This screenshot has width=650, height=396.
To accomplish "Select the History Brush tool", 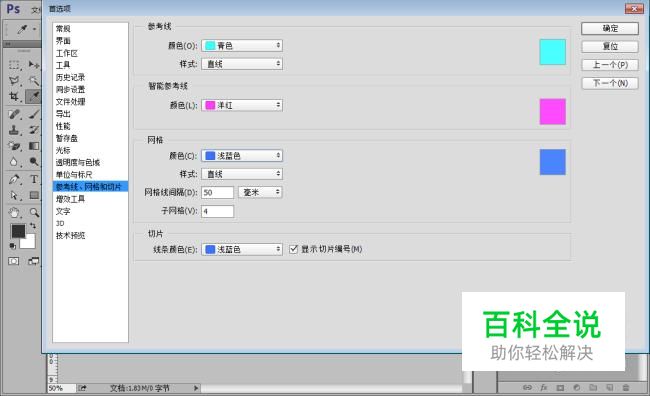I will point(34,130).
